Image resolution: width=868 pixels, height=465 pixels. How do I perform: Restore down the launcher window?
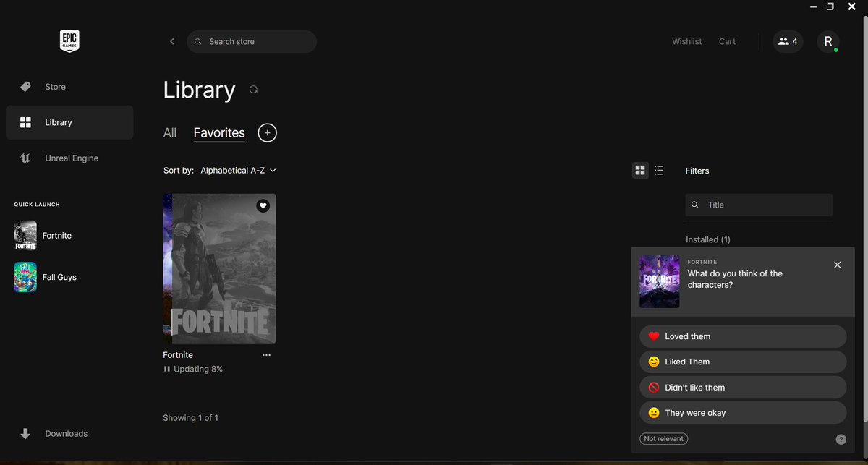tap(830, 6)
